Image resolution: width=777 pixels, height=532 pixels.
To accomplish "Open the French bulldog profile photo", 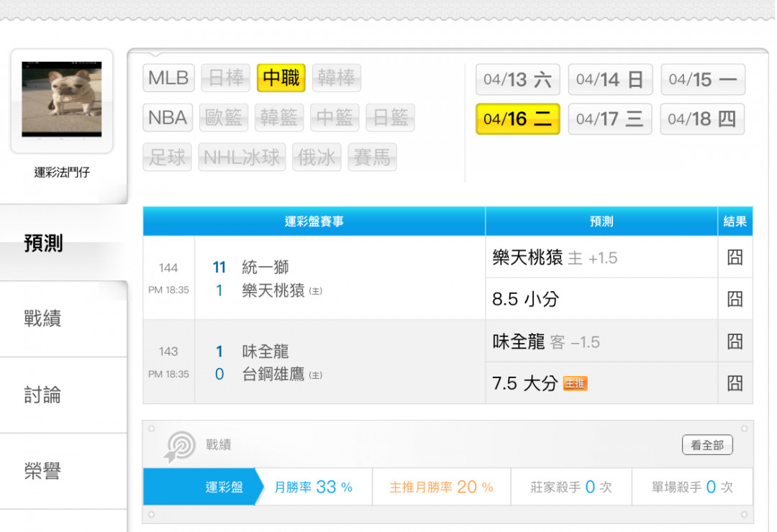I will [62, 99].
